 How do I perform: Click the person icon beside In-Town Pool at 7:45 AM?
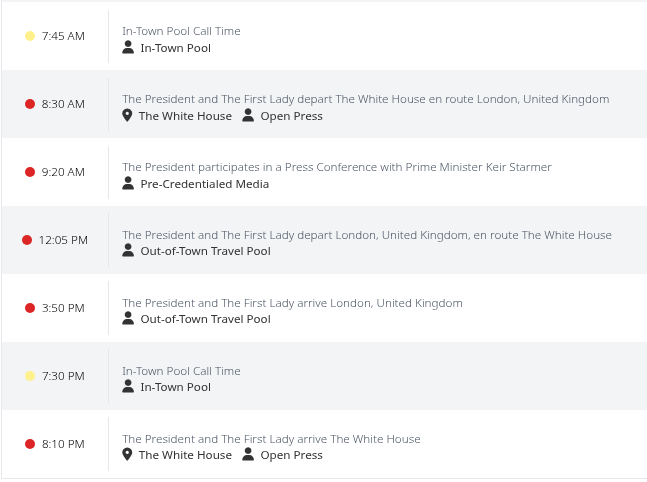(x=128, y=47)
